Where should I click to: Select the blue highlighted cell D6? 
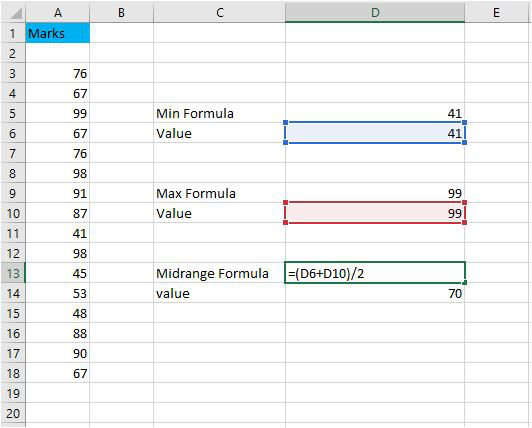click(375, 133)
